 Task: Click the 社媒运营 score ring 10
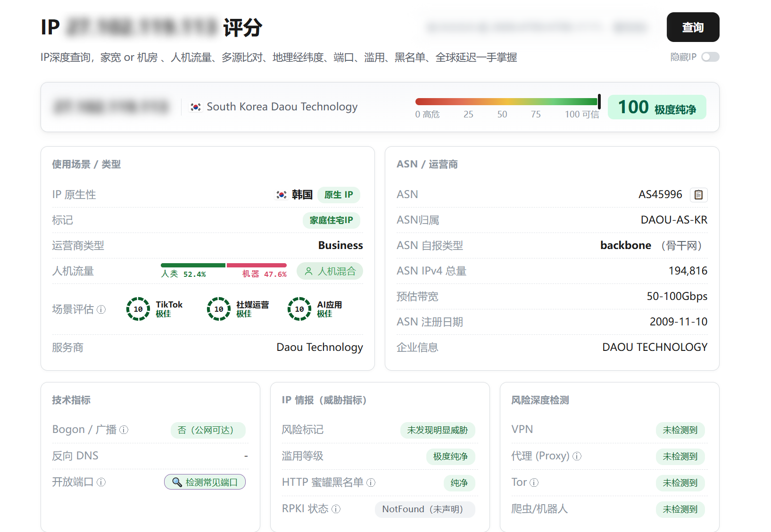point(219,309)
